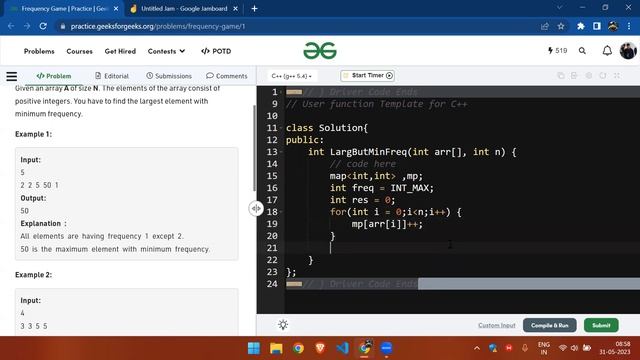The width and height of the screenshot is (640, 360).
Task: Switch to the Problem tab
Action: 53,76
